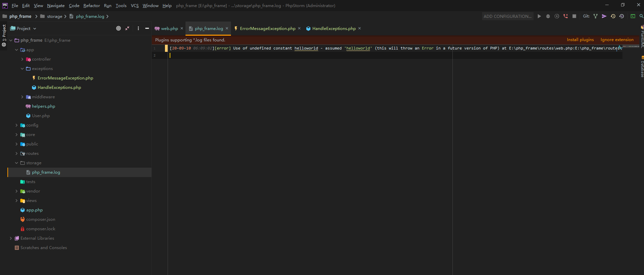The image size is (644, 275).
Task: Expand External Libraries node
Action: [x=11, y=238]
